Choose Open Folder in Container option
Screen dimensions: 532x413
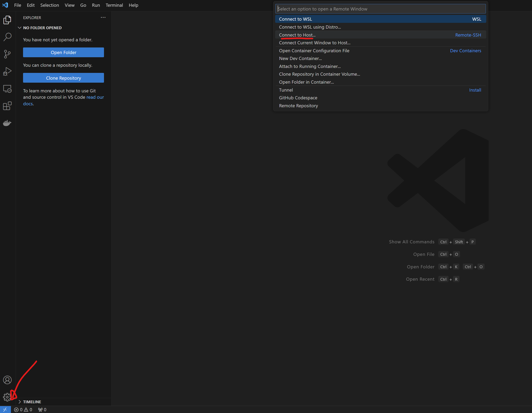pos(306,82)
